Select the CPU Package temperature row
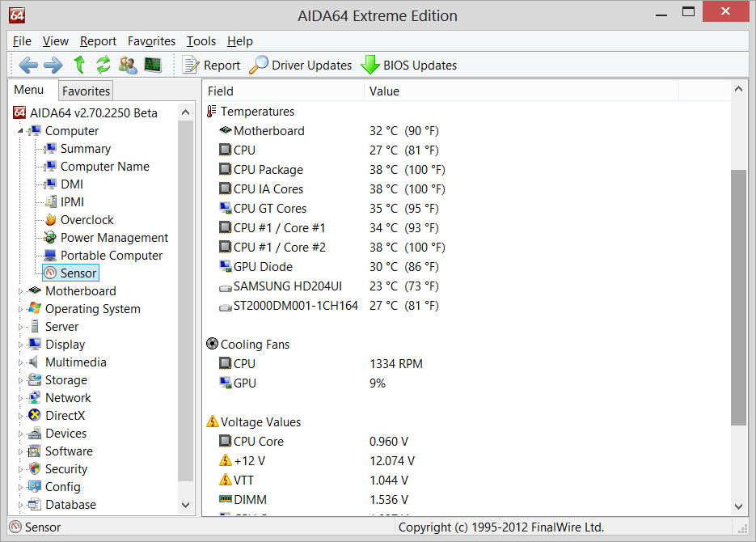The image size is (756, 542). pyautogui.click(x=268, y=170)
